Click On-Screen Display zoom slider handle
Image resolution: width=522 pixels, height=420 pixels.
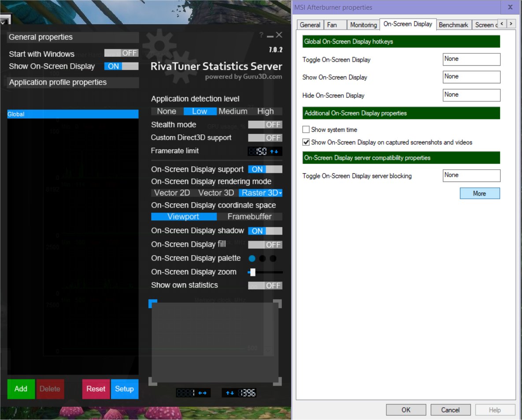pyautogui.click(x=253, y=272)
